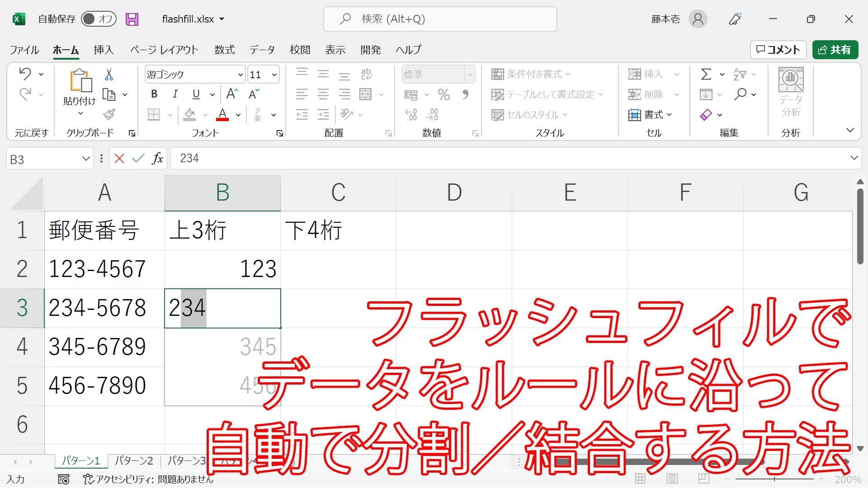Screen dimensions: 868x488
Task: Click the 貼り付け paste clipboard icon
Action: click(x=80, y=80)
